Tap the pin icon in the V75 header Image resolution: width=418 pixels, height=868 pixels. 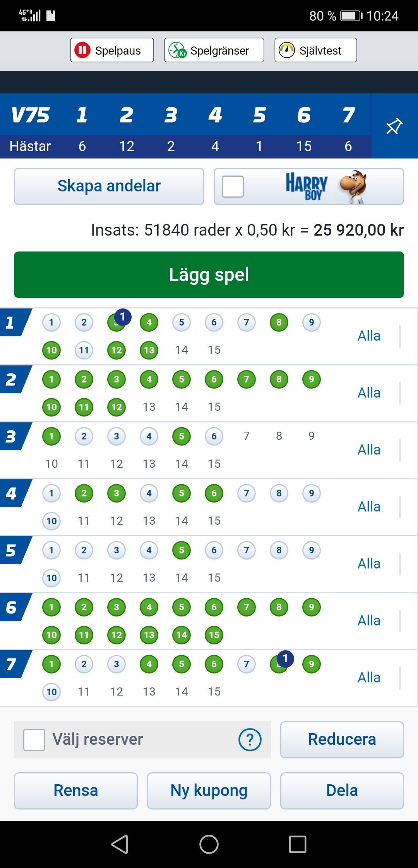pos(394,126)
